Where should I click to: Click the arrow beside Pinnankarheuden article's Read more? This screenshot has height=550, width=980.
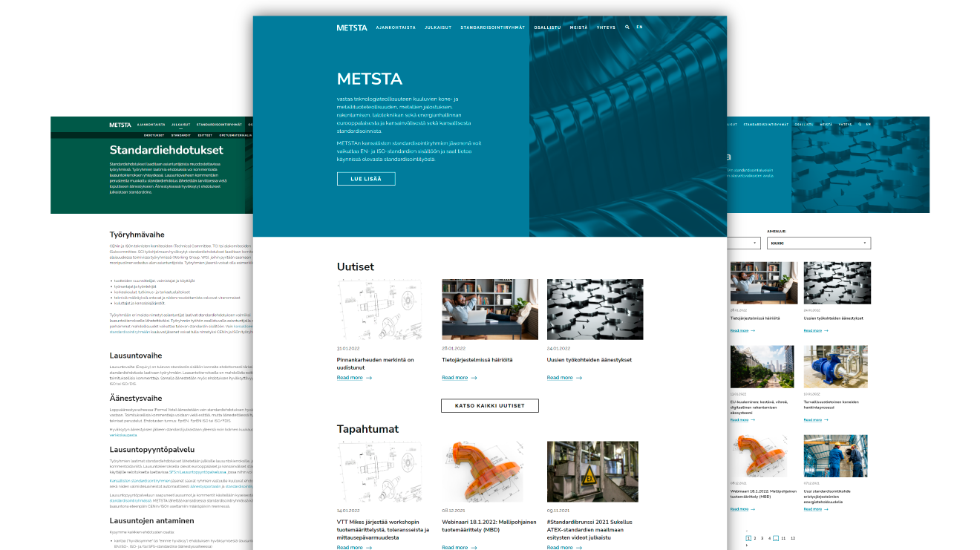tap(369, 378)
